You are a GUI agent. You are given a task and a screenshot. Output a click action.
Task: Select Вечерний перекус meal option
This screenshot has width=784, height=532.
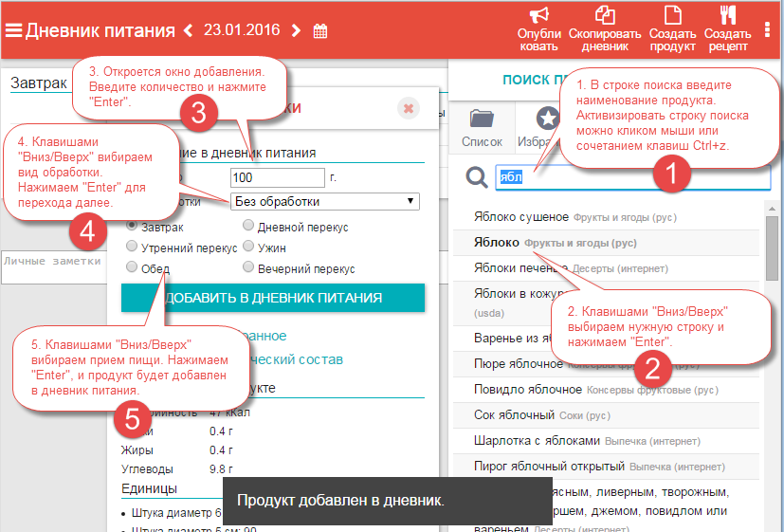click(x=248, y=268)
